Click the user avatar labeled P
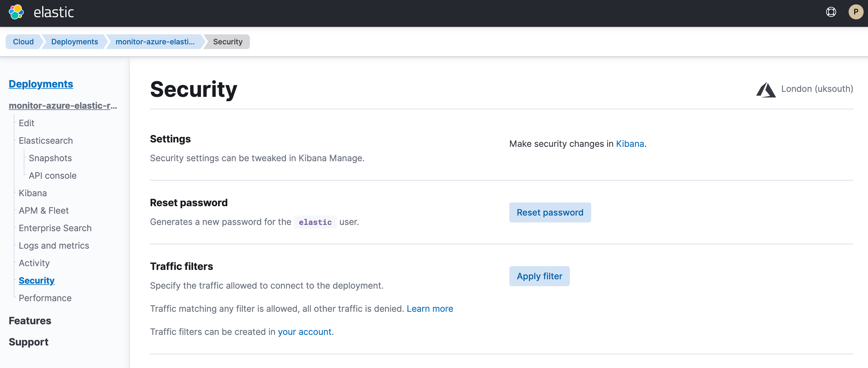The height and width of the screenshot is (368, 868). tap(856, 12)
